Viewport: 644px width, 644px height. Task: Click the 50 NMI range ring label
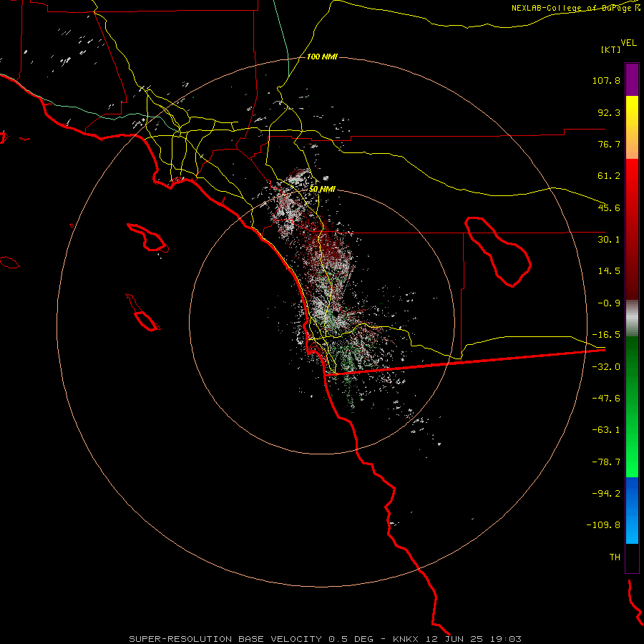coord(322,190)
